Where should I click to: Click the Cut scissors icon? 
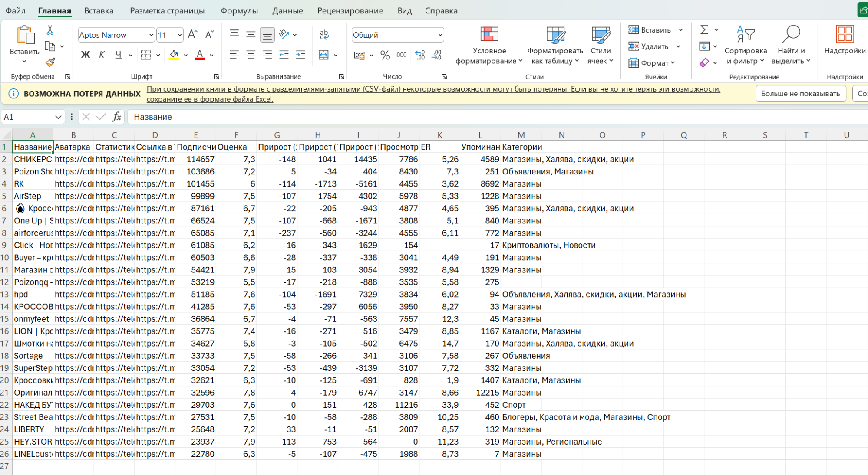50,30
